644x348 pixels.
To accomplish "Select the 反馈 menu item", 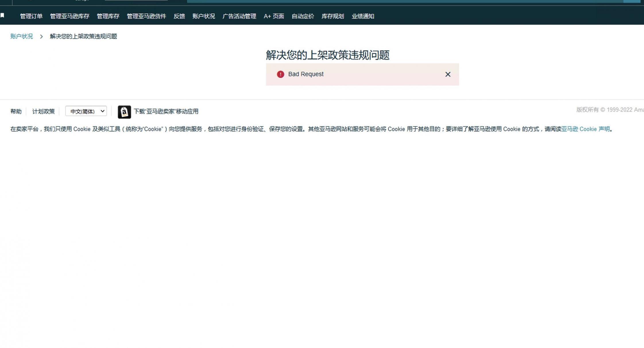I will tap(179, 16).
